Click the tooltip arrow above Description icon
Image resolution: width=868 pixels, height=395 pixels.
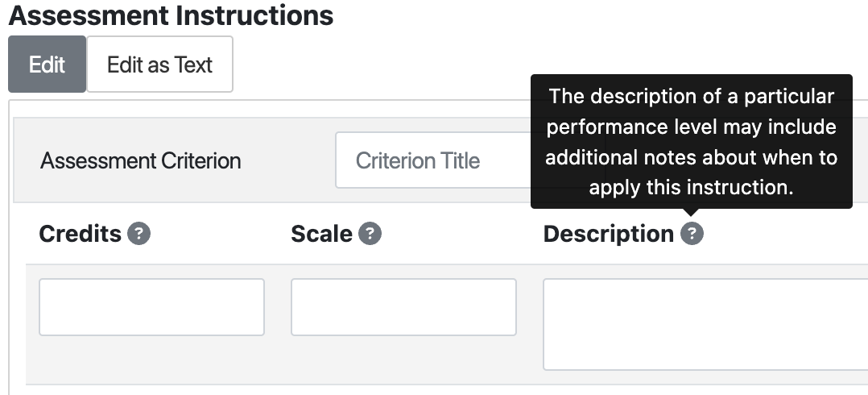point(692,214)
